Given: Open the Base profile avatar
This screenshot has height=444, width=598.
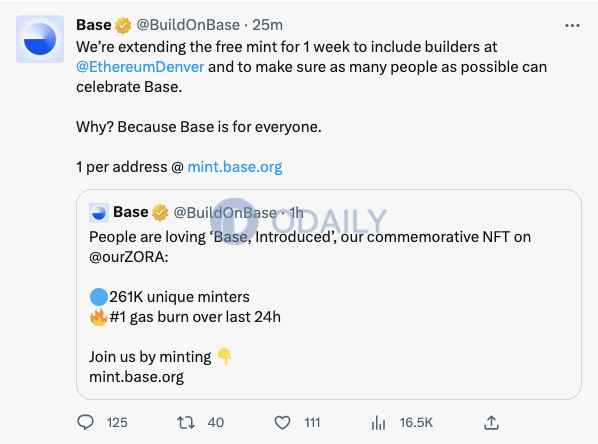Looking at the screenshot, I should pyautogui.click(x=40, y=39).
